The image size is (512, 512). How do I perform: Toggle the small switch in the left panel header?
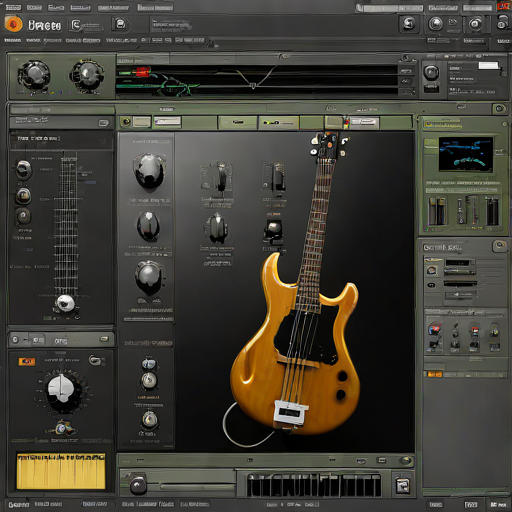pos(103,123)
